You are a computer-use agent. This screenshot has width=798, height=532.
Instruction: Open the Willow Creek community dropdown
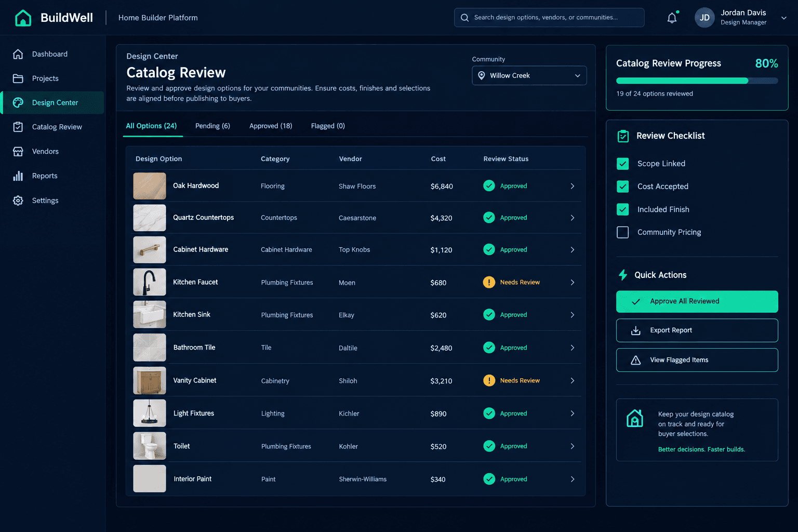pos(529,75)
